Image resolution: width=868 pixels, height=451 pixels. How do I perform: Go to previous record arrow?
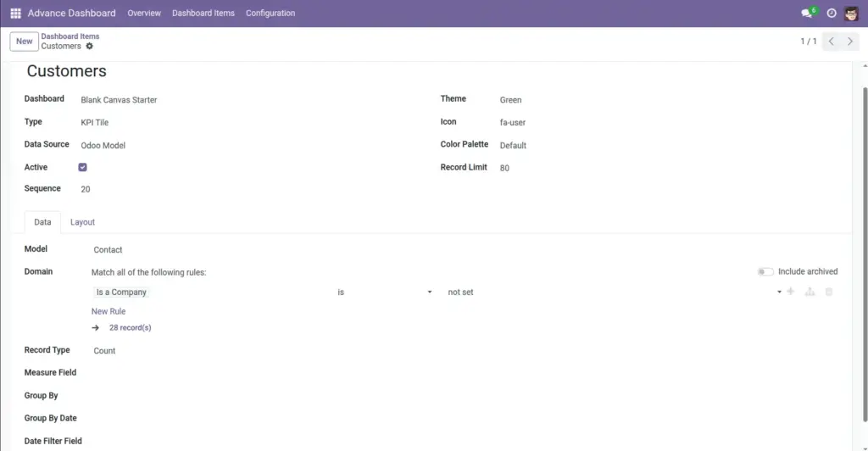coord(831,41)
